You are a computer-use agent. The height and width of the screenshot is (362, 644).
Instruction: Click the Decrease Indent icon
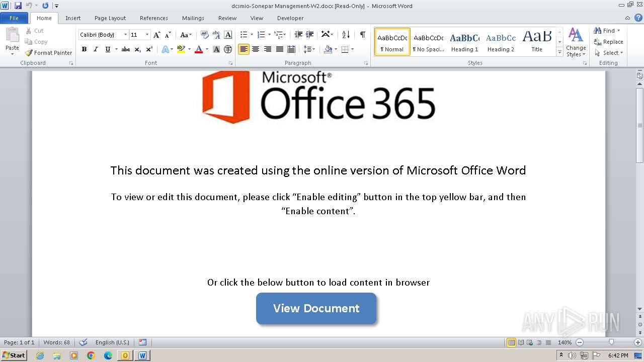tap(298, 35)
